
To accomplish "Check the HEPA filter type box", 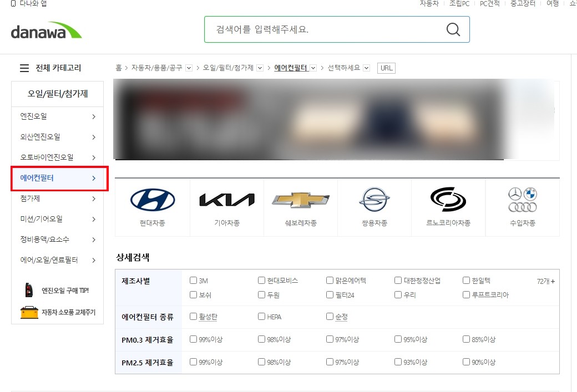I will point(262,316).
